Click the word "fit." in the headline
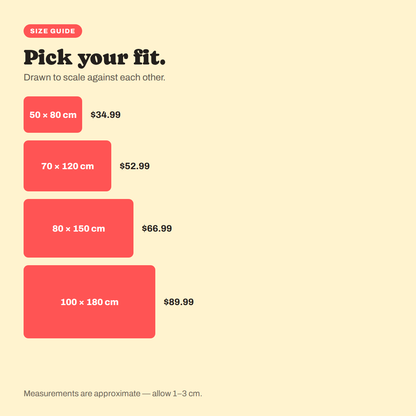The image size is (416, 416). (149, 57)
